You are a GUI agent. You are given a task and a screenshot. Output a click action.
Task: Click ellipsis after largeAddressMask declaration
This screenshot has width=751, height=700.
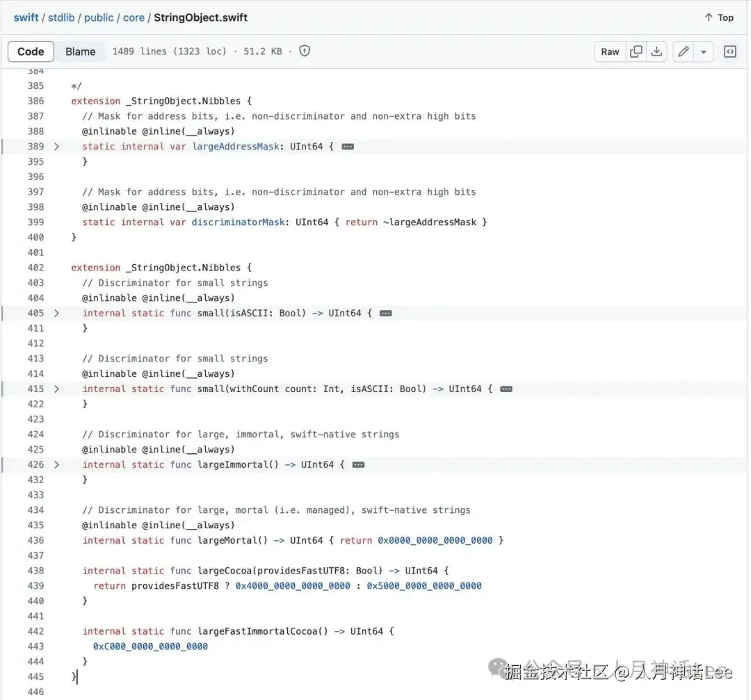coord(348,147)
